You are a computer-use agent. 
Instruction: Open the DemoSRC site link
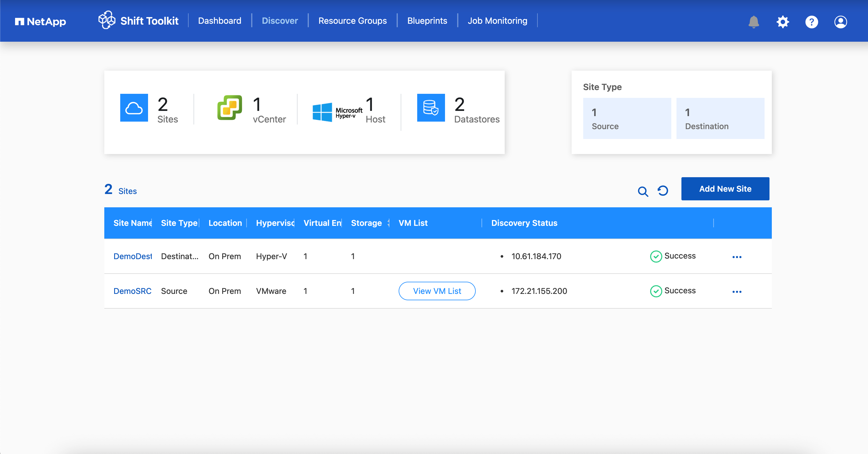point(132,291)
